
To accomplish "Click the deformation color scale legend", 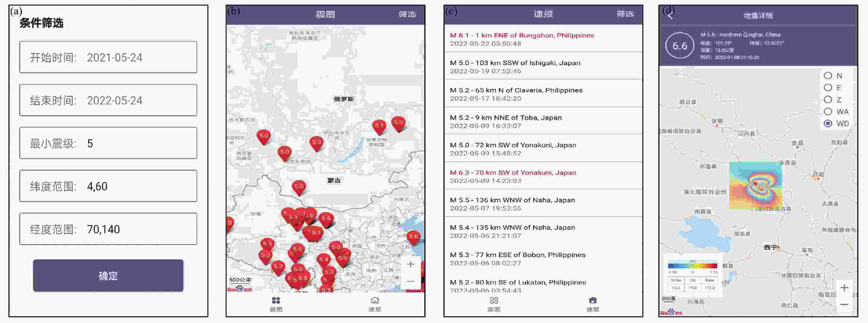I will pos(692,266).
